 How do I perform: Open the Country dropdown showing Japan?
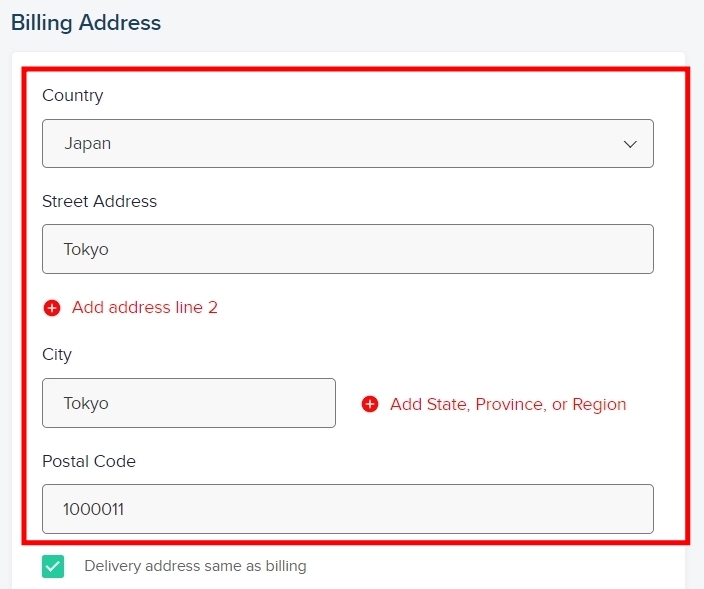[348, 144]
